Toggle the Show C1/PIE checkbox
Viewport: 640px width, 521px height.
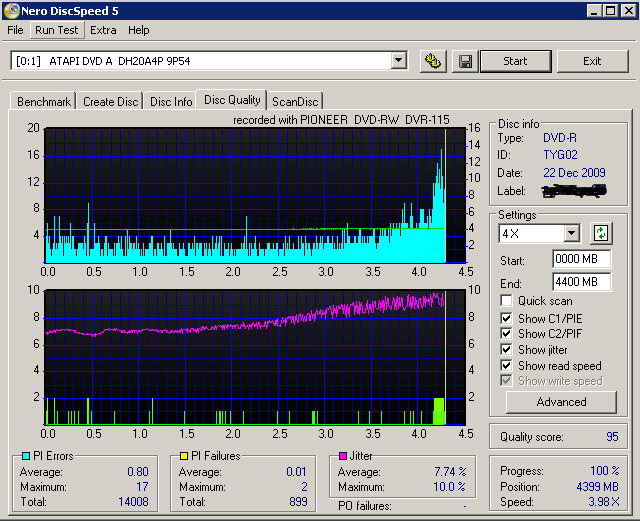pos(508,319)
